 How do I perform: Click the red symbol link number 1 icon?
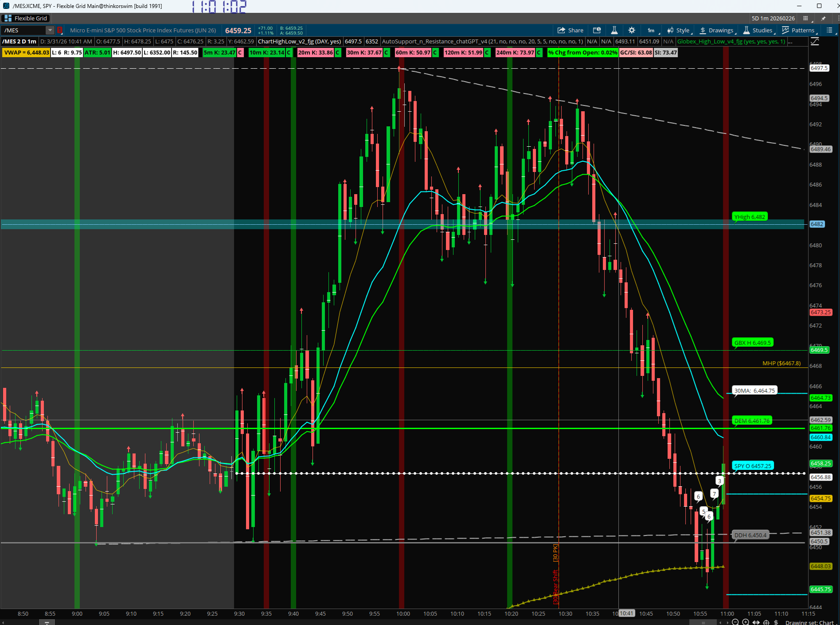60,30
